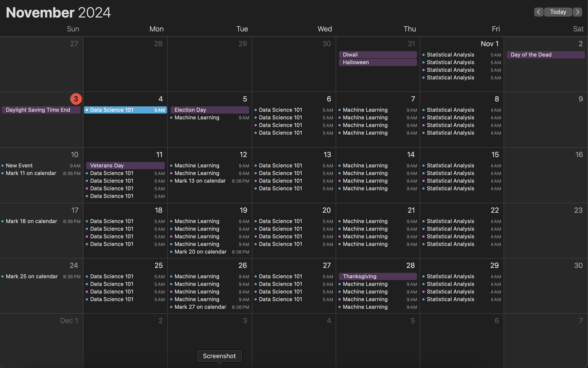Open the Election Day event
588x368 pixels.
[210, 110]
